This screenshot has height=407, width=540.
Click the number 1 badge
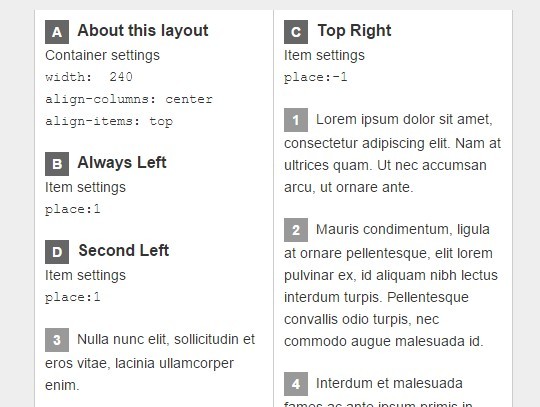click(x=296, y=120)
